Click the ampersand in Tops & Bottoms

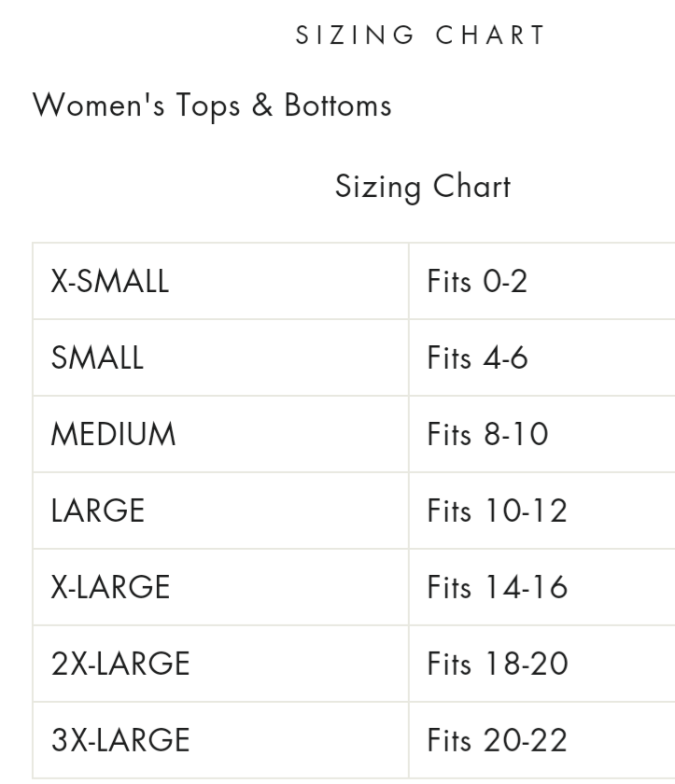click(x=262, y=105)
